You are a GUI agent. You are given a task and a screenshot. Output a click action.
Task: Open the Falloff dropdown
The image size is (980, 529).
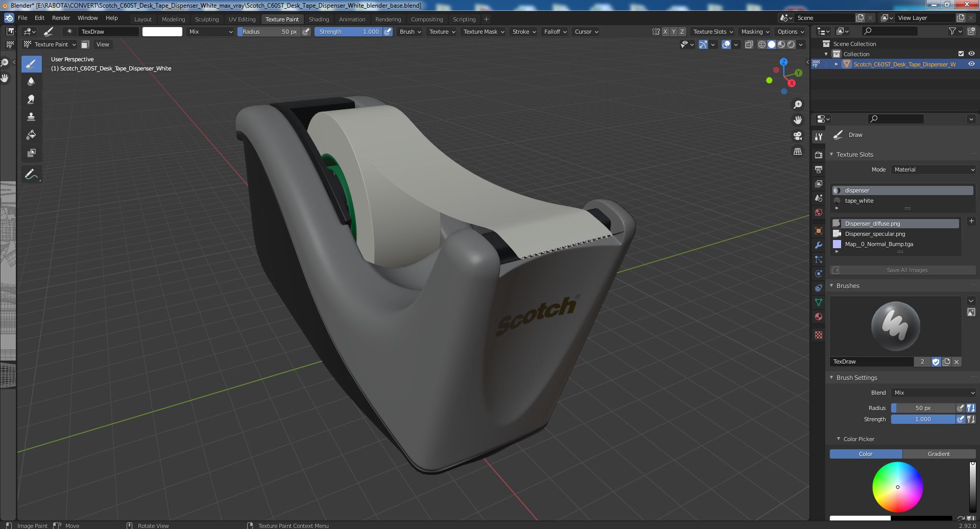tap(555, 32)
